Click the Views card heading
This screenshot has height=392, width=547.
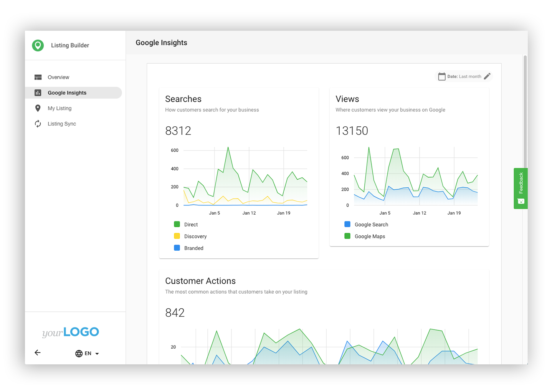347,99
